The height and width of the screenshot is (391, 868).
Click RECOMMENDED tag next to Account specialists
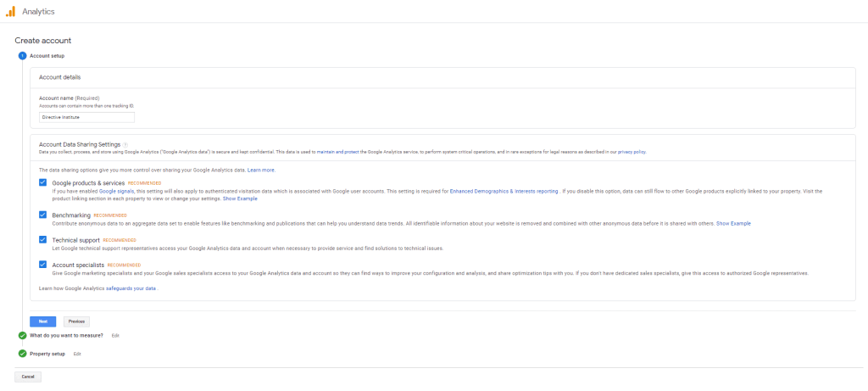[x=124, y=265]
